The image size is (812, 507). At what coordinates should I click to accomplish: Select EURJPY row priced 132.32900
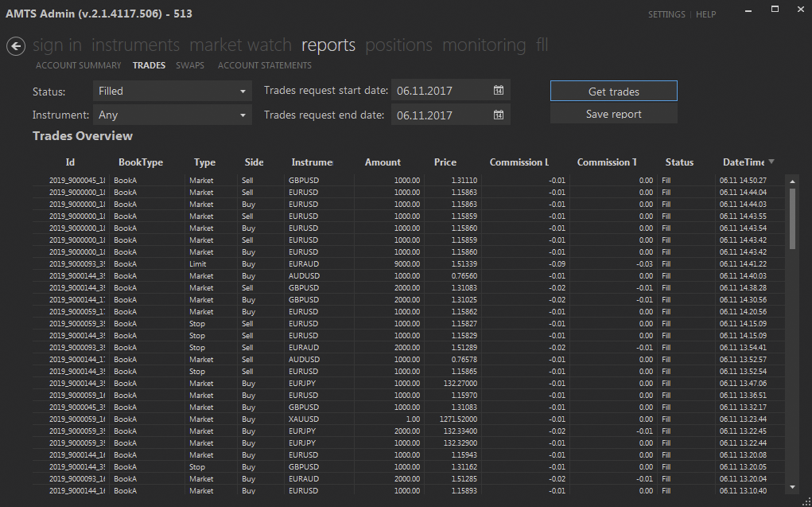pos(409,443)
